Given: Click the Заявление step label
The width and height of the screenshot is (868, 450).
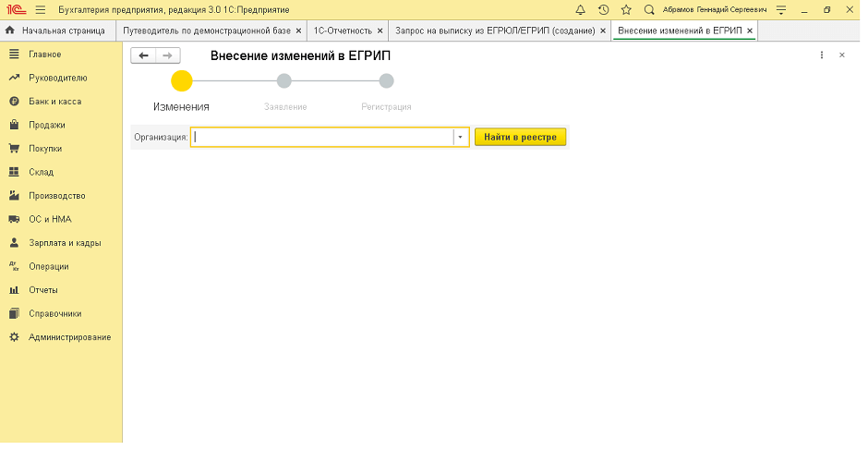Looking at the screenshot, I should 285,107.
